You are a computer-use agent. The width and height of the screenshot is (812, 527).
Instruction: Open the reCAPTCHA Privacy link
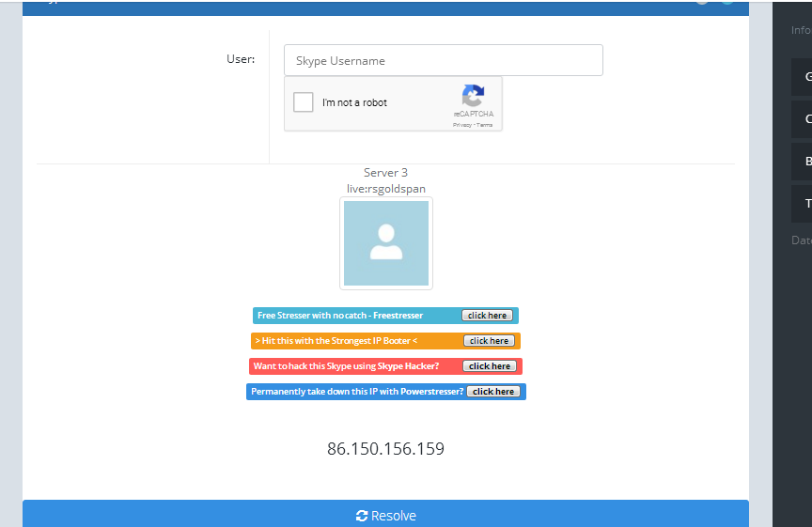[x=462, y=125]
